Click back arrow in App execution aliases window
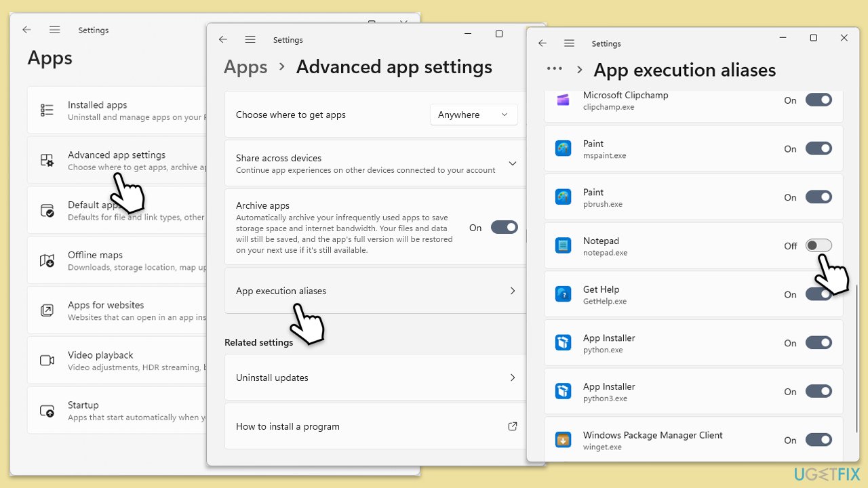The image size is (868, 488). click(542, 43)
